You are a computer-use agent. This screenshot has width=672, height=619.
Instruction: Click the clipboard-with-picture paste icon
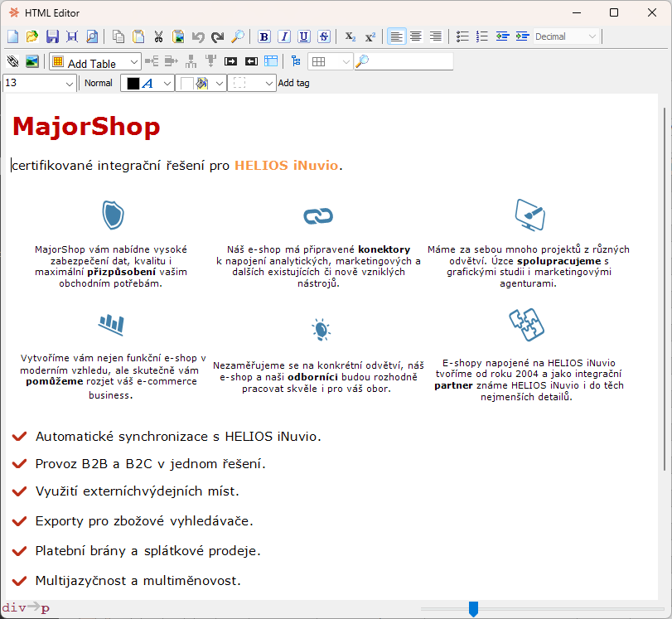pyautogui.click(x=178, y=36)
